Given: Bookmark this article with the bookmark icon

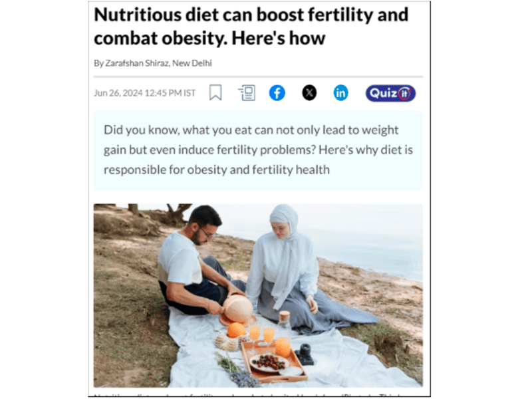Looking at the screenshot, I should pyautogui.click(x=215, y=92).
